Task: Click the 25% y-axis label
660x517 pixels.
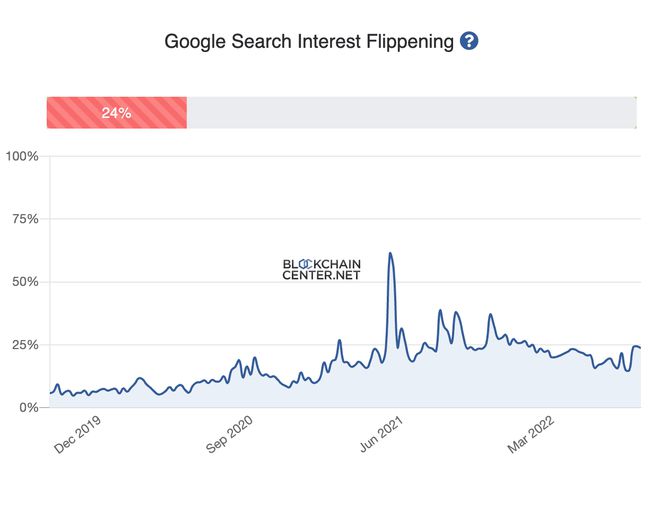Action: [x=24, y=345]
